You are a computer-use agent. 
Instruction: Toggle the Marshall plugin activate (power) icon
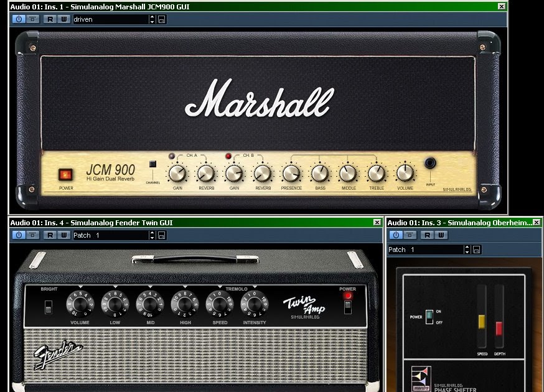tap(19, 19)
